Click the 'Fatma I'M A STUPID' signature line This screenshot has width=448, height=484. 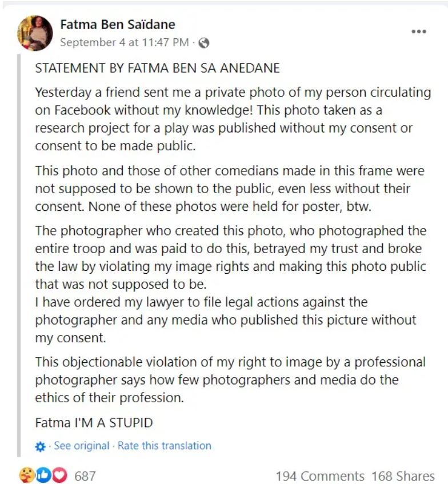tap(94, 423)
